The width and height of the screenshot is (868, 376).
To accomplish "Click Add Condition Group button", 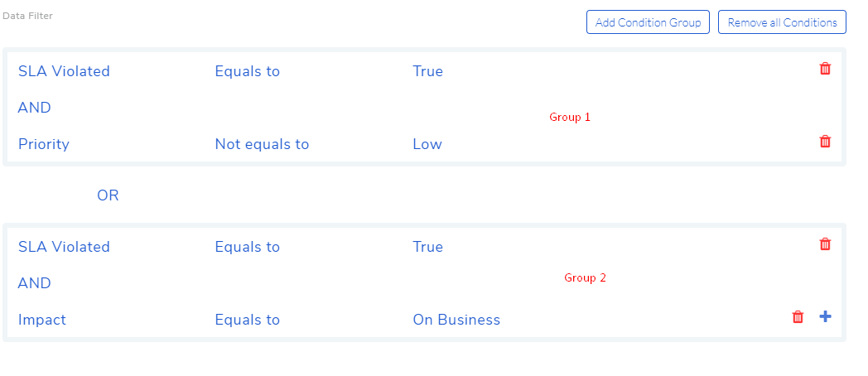I will tap(648, 22).
